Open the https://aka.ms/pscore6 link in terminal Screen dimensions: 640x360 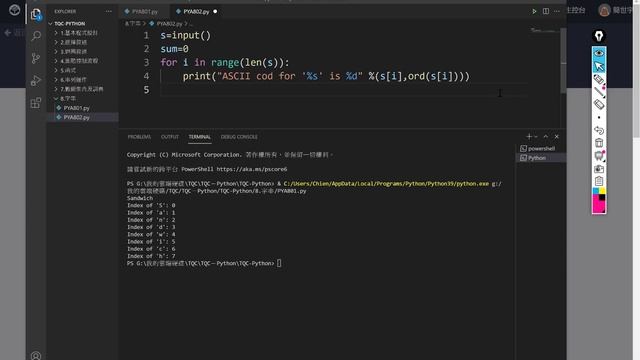pos(251,169)
